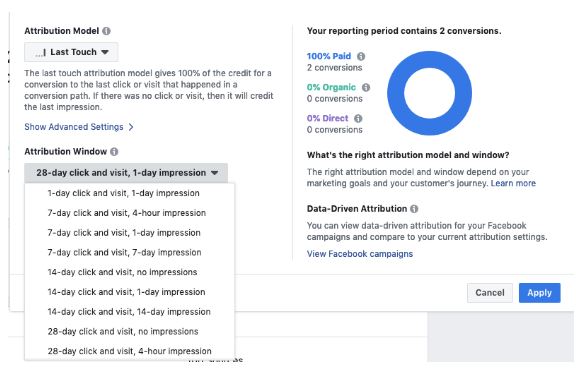Choose 28-day click and visit, 4-hour impression

click(x=129, y=351)
